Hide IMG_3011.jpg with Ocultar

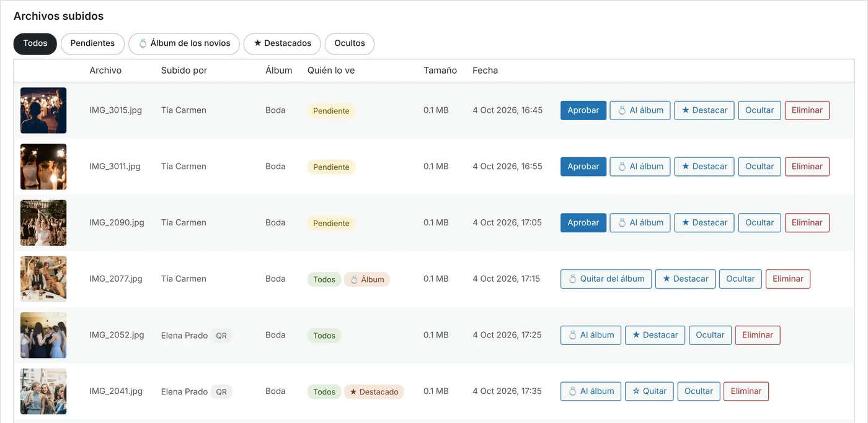click(x=759, y=167)
